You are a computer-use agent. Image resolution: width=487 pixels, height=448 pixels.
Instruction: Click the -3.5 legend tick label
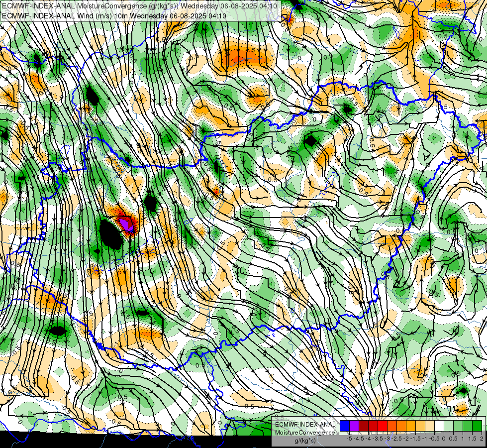378,439
